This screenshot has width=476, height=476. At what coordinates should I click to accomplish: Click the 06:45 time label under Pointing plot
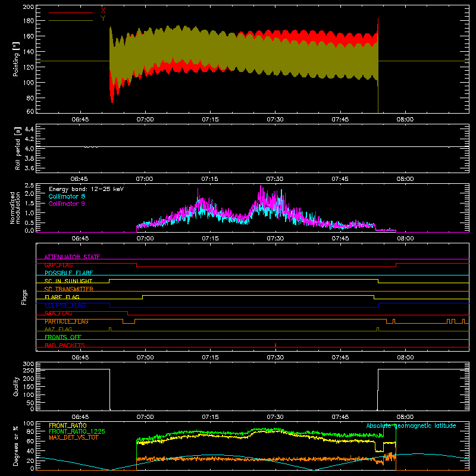pos(80,120)
